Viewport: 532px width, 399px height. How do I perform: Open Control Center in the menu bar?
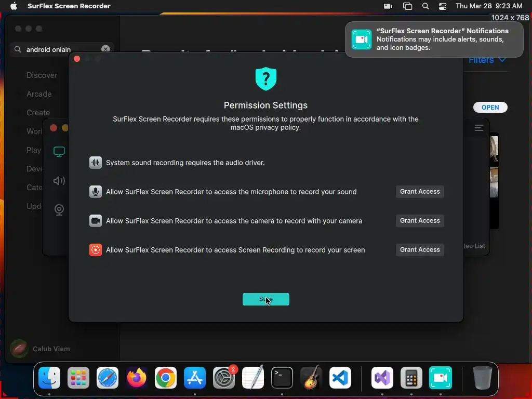443,6
